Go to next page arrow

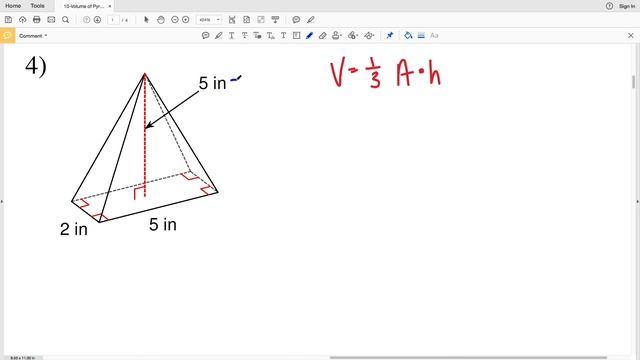(97, 20)
